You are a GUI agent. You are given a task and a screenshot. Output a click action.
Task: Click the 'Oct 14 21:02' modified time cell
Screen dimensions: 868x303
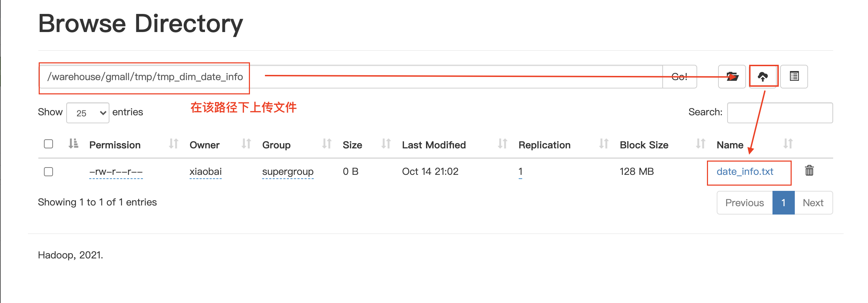coord(430,171)
